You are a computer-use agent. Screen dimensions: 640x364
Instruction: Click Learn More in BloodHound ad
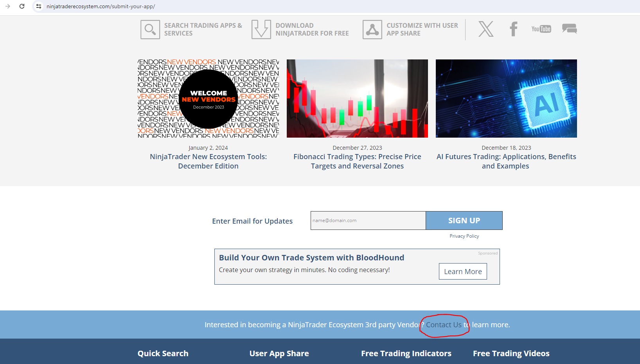click(x=463, y=271)
